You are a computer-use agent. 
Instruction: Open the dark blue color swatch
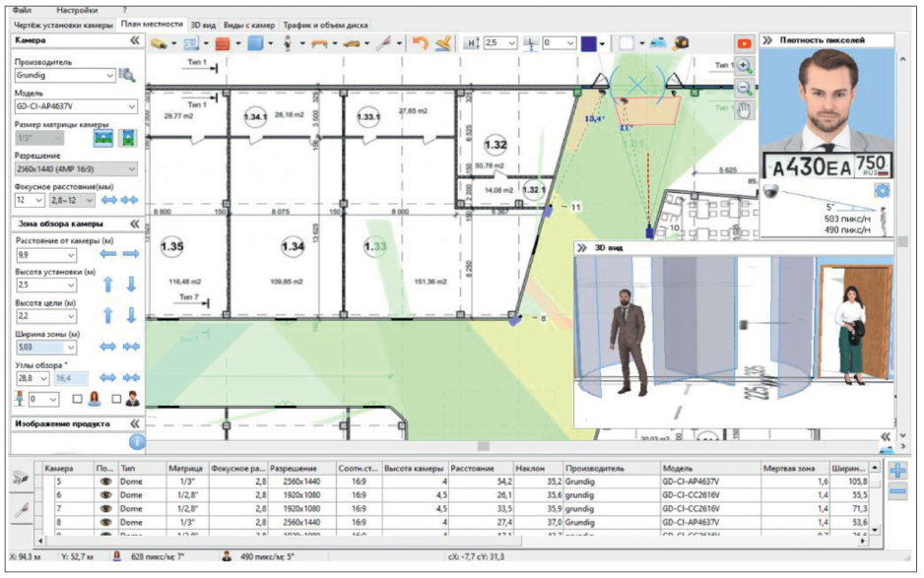(588, 43)
